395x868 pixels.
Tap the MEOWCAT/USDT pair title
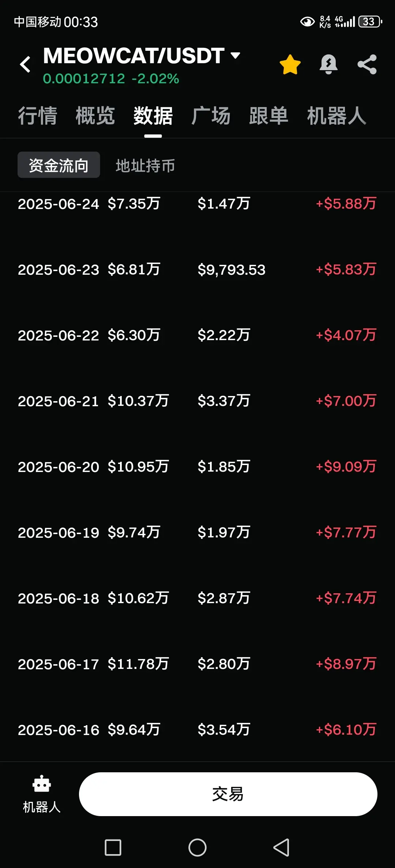coord(134,56)
